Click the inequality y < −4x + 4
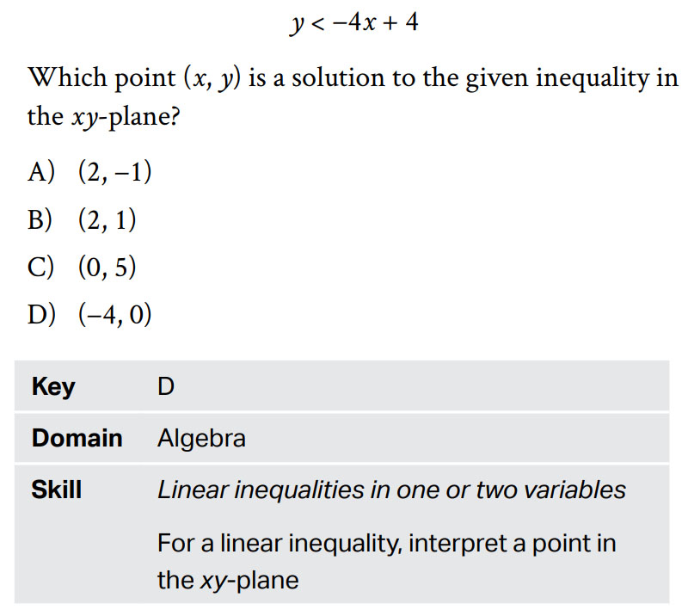 354,23
